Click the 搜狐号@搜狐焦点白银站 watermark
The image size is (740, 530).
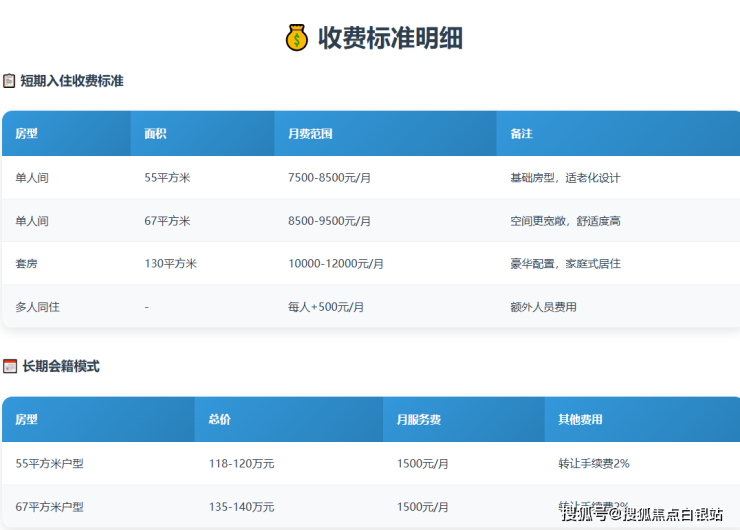click(x=641, y=514)
